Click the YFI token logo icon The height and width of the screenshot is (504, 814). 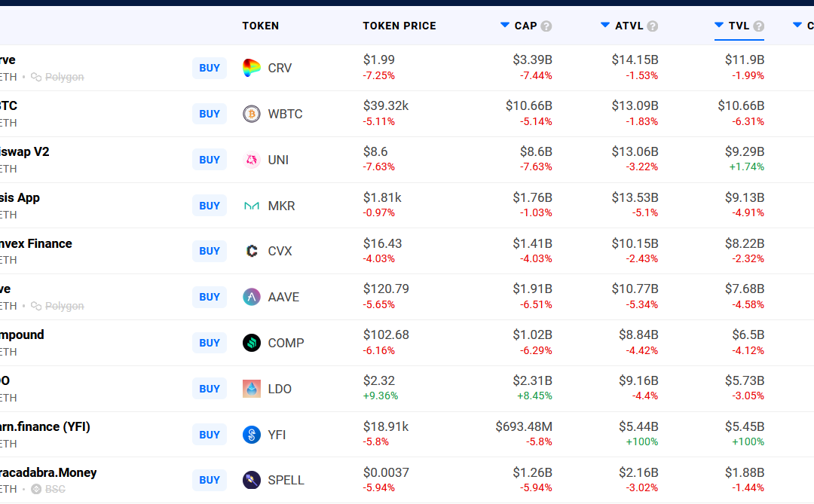[x=252, y=435]
